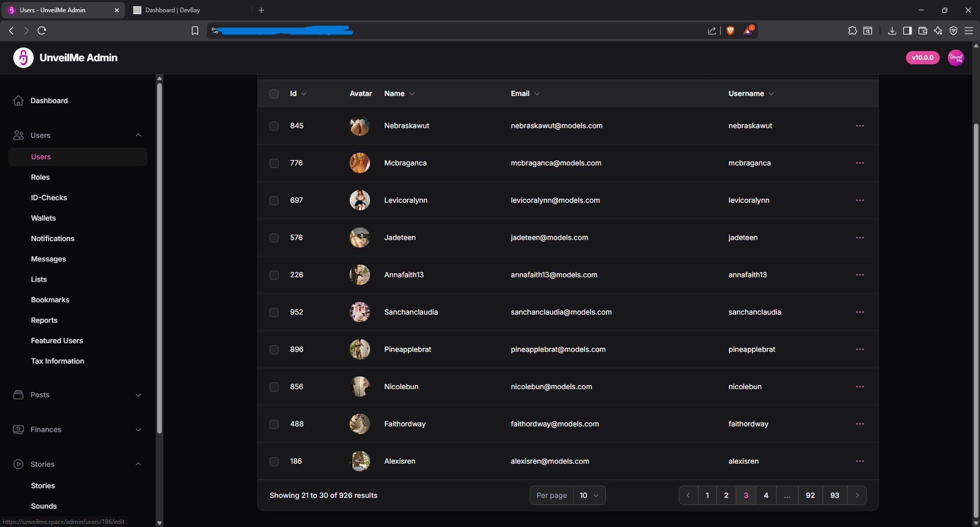Click Mcbraganca's avatar thumbnail
Viewport: 980px width, 527px height.
360,162
